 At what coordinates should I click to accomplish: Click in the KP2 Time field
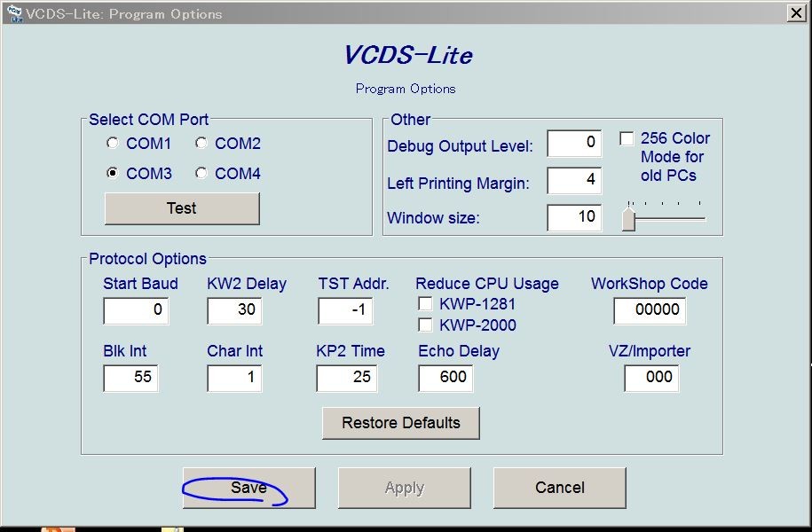[x=346, y=379]
